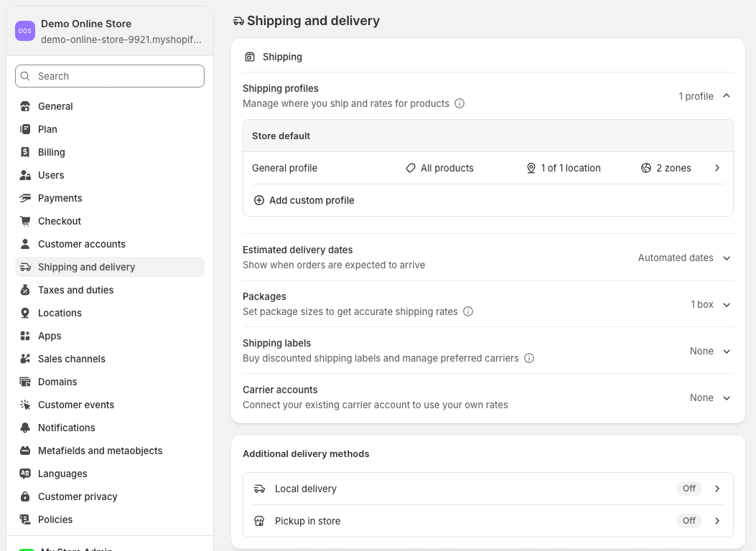Click the Notifications bell icon
The height and width of the screenshot is (551, 756).
[x=25, y=428]
